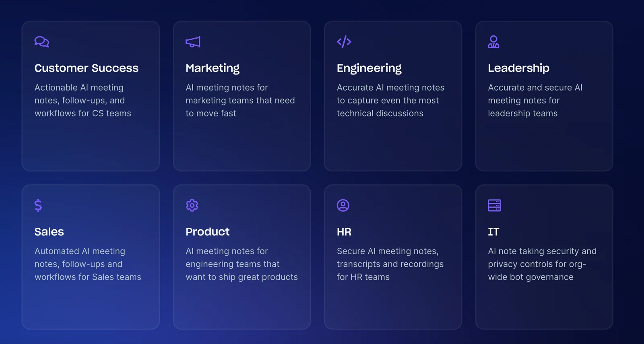
Task: Click the dollar sign Sales icon
Action: [38, 205]
